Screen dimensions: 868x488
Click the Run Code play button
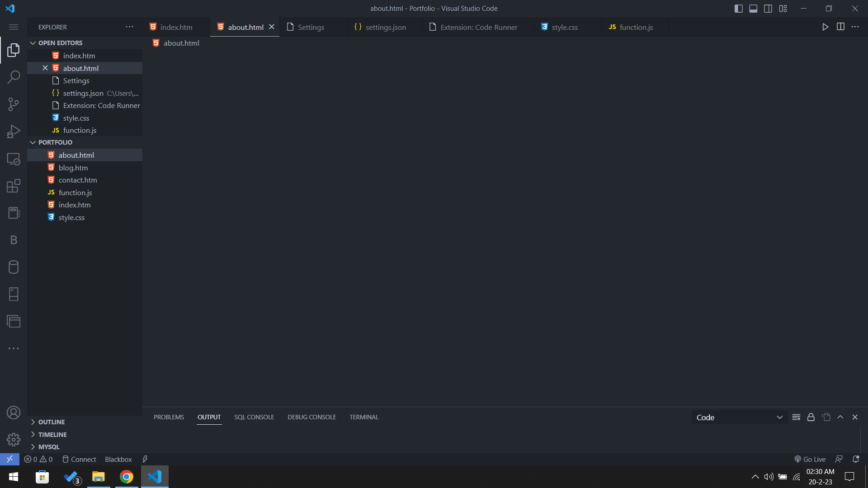pos(825,27)
